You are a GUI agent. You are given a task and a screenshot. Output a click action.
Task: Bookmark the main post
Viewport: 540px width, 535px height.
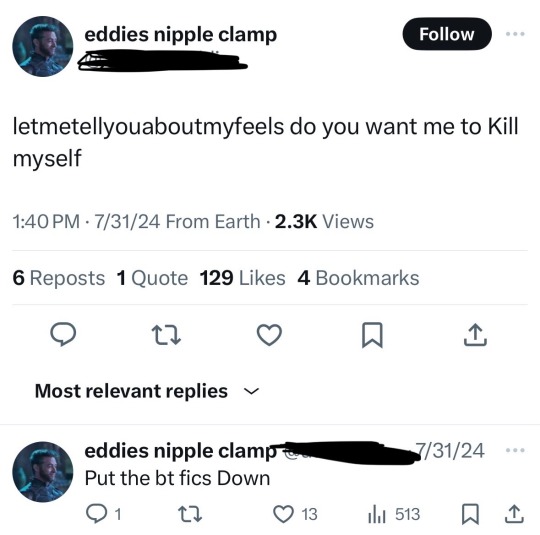[x=372, y=335]
